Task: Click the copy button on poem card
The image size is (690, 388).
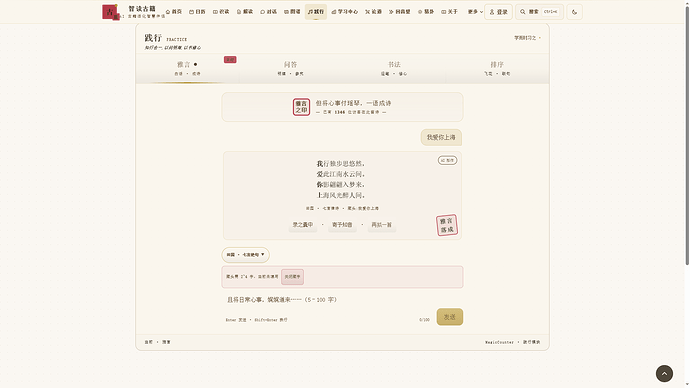Action: (x=447, y=160)
